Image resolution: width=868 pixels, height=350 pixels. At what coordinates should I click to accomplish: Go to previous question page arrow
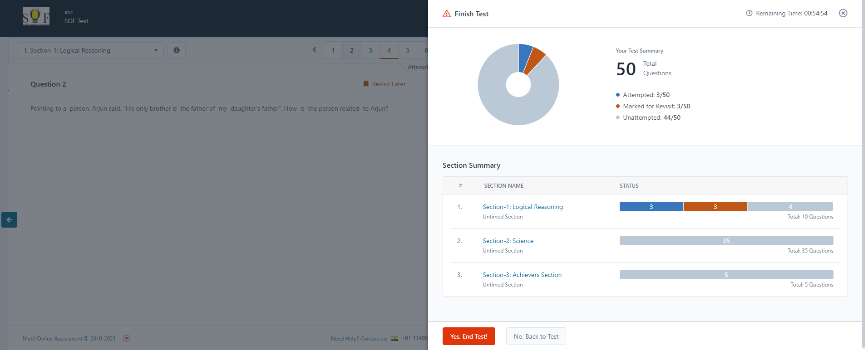click(314, 50)
